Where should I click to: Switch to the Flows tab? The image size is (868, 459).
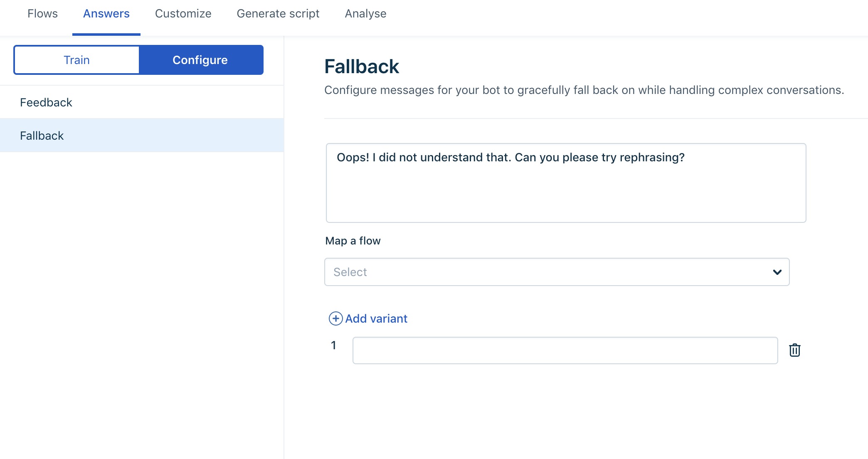[x=42, y=14]
